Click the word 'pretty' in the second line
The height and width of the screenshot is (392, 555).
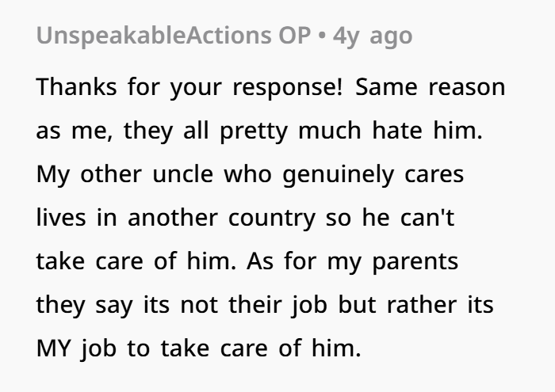pos(254,131)
